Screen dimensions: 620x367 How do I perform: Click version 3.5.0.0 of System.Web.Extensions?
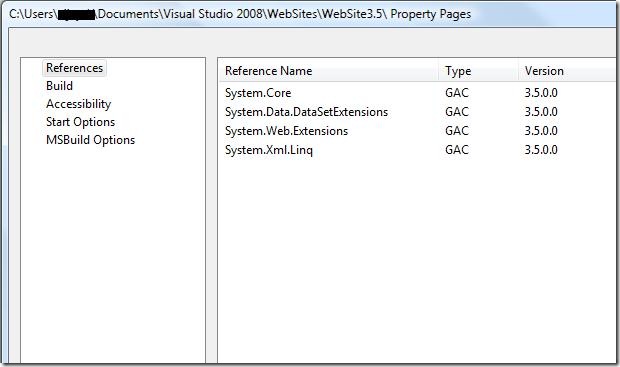(x=541, y=131)
